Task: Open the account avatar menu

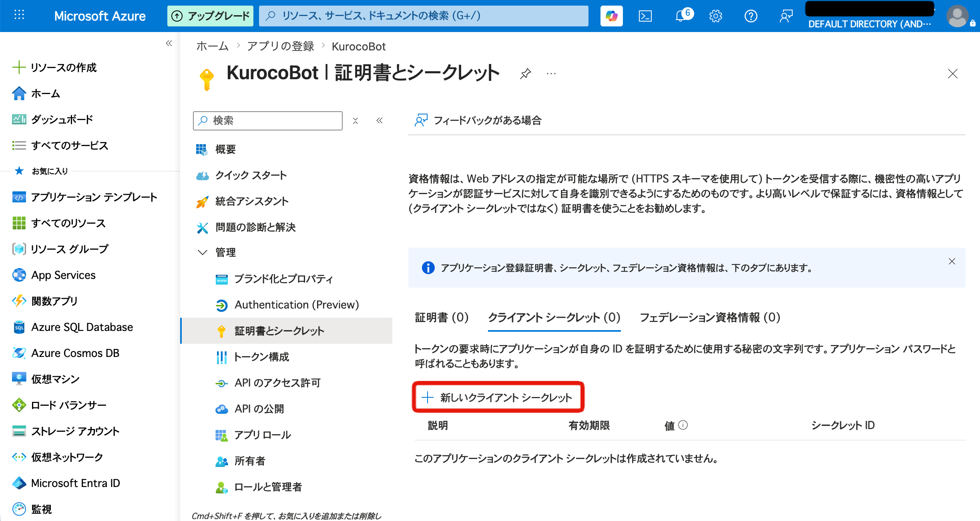Action: tap(958, 16)
